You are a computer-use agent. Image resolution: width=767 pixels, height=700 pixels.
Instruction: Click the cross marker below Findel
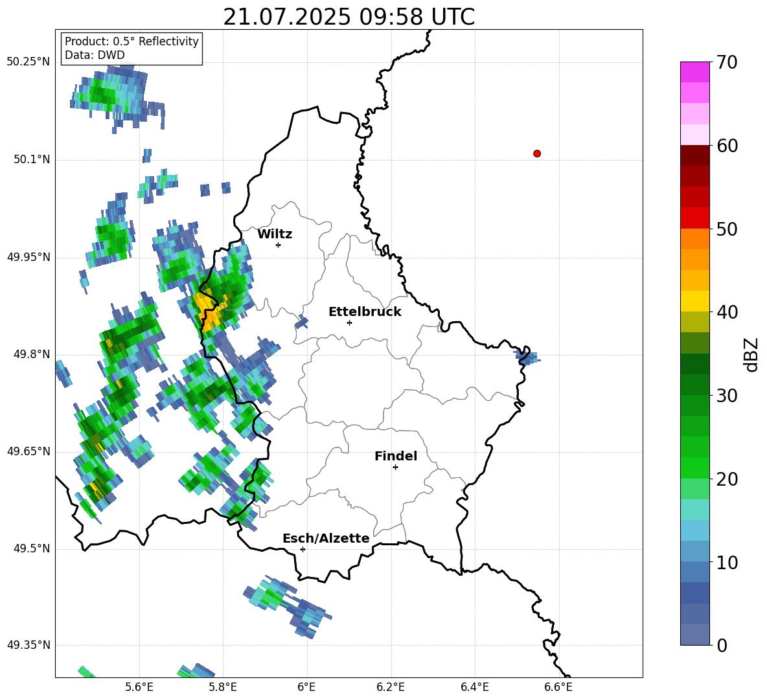(x=395, y=468)
